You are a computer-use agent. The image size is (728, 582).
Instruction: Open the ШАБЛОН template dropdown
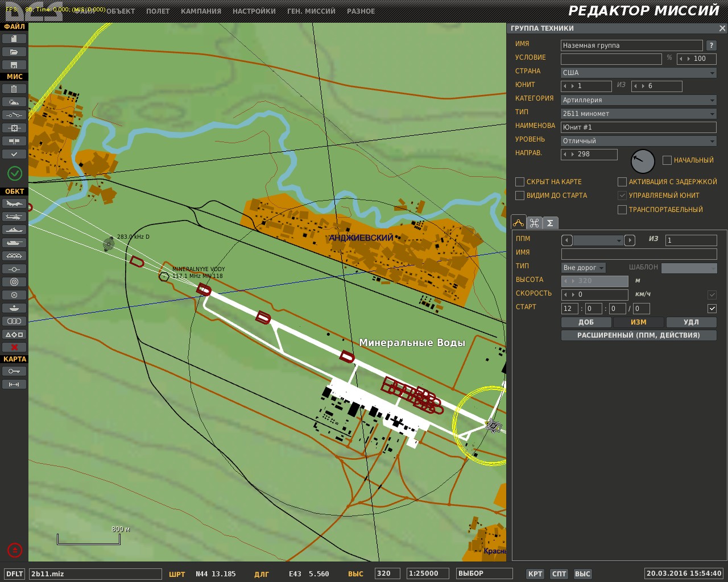coord(689,268)
